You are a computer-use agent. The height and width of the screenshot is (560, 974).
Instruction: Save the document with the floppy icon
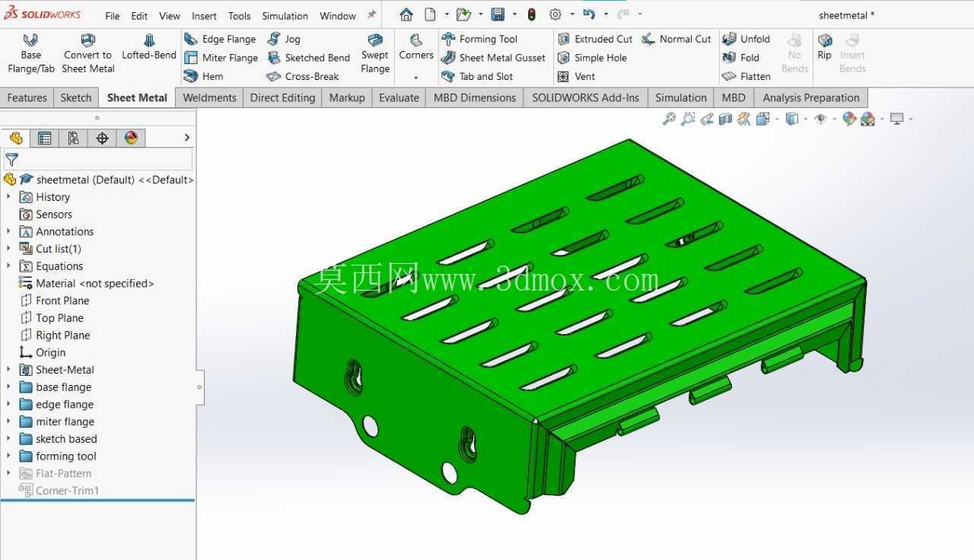pos(498,14)
